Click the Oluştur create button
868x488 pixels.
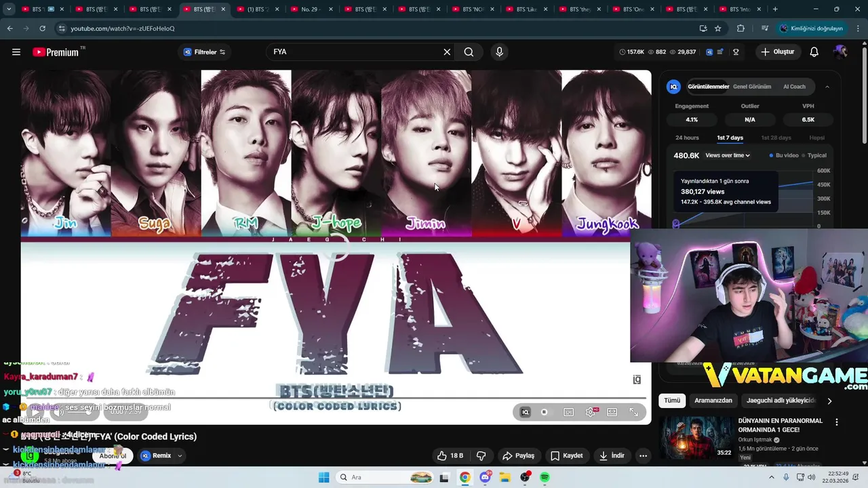[x=777, y=52]
